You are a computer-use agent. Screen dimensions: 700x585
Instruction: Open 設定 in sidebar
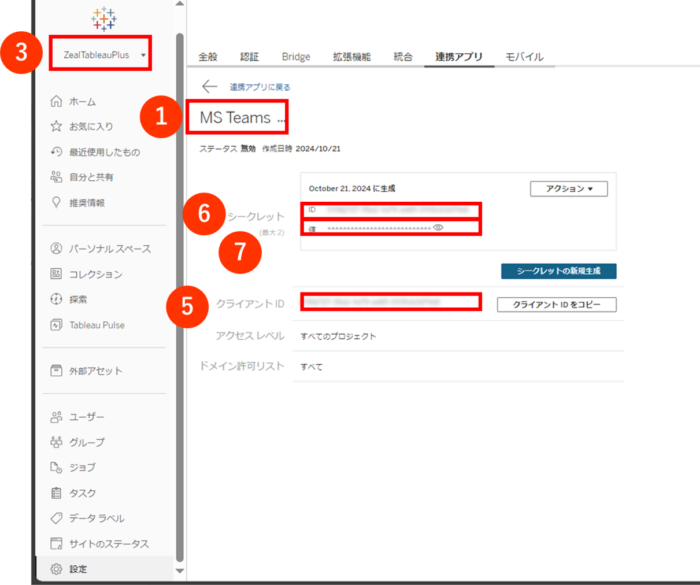pyautogui.click(x=78, y=569)
